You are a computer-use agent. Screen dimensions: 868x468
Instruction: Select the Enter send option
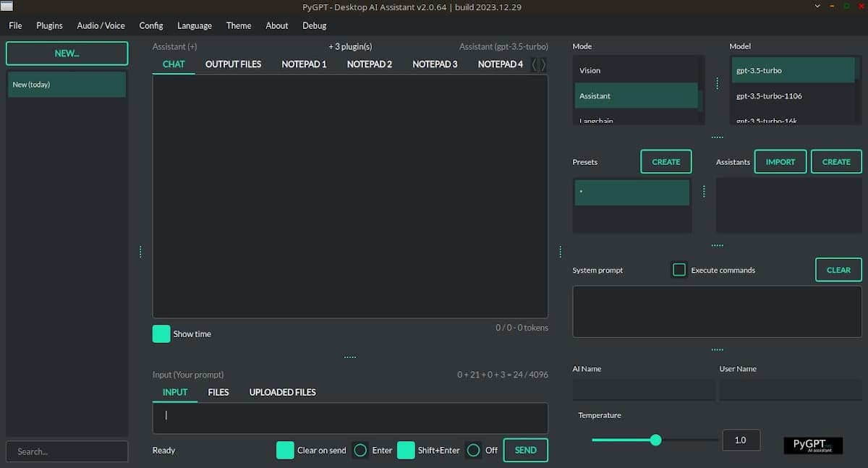(360, 450)
